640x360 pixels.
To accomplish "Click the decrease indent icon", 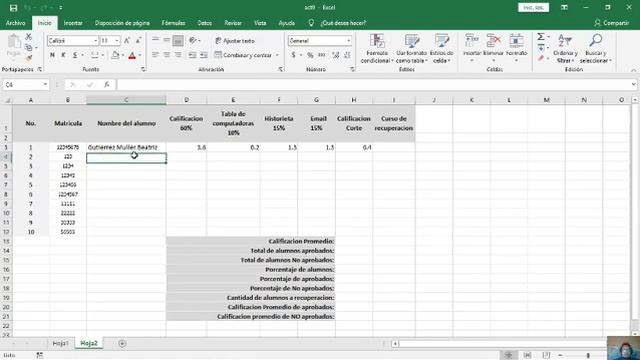I will pos(192,55).
